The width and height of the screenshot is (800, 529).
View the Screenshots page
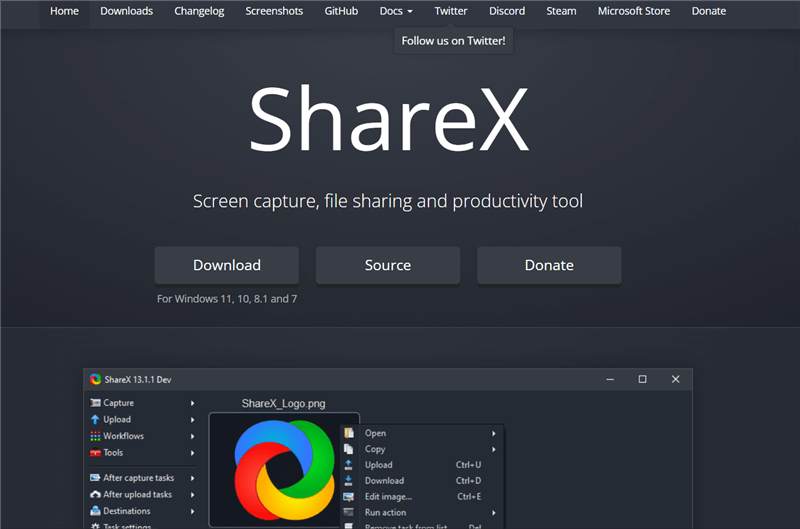tap(274, 11)
